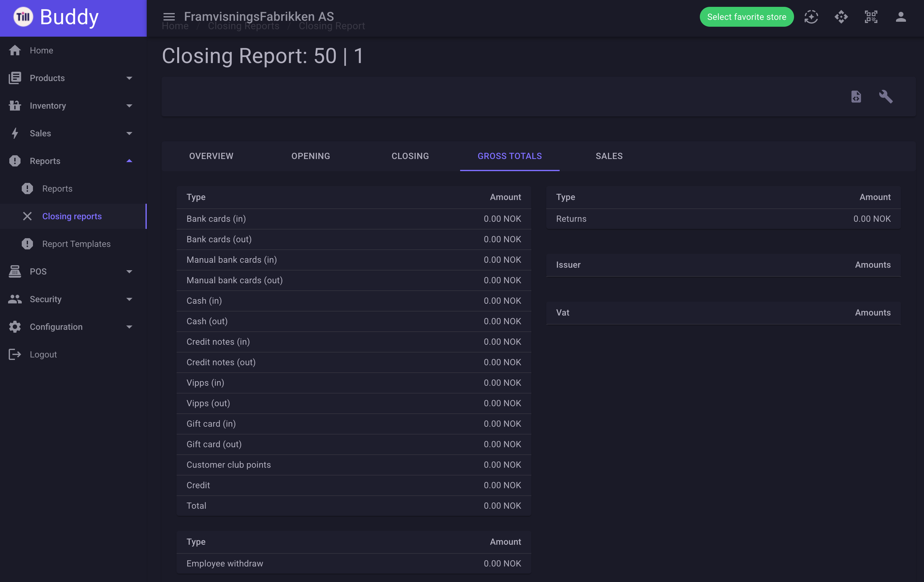Click the AI sparkle refresh icon

[x=811, y=17]
